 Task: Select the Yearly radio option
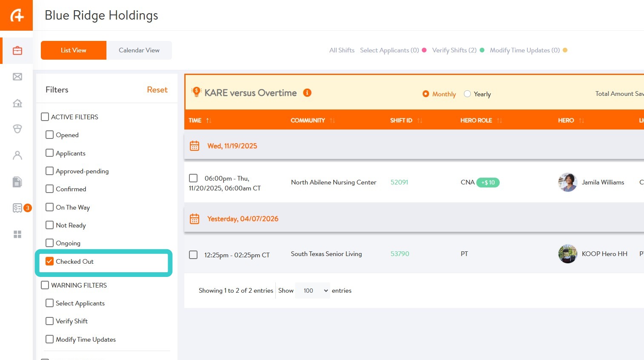[x=467, y=94]
